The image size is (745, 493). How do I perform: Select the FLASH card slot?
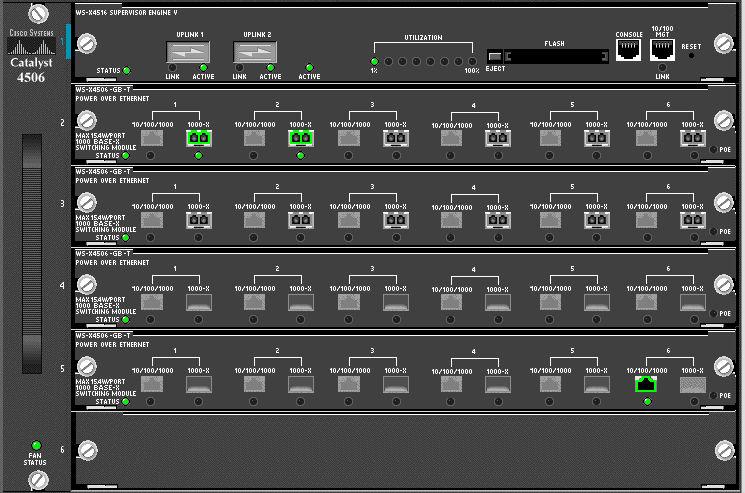pos(556,57)
